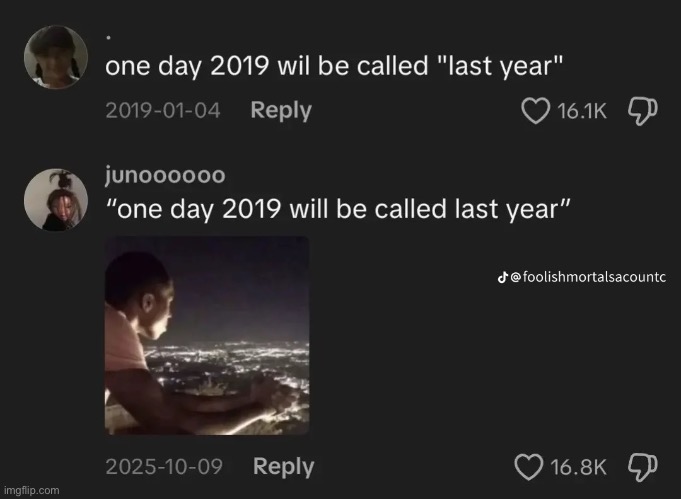The image size is (681, 499).
Task: Click the 16.8K like count
Action: 579,466
